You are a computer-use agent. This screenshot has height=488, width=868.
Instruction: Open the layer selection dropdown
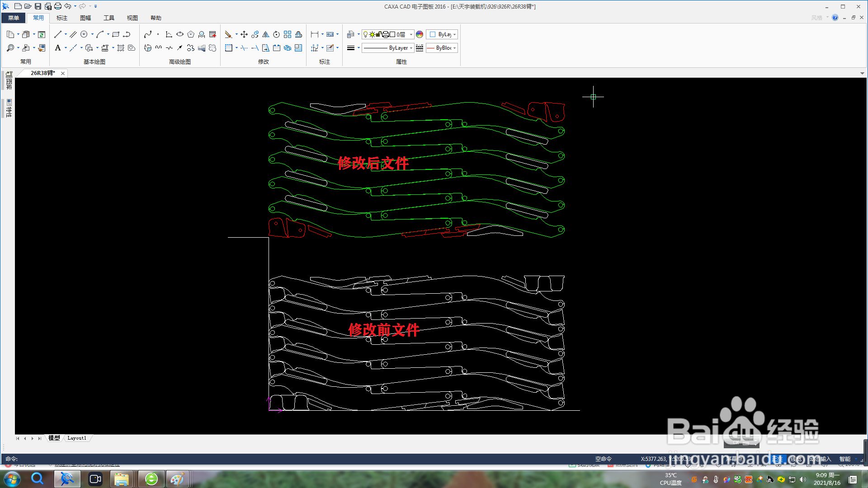point(411,34)
